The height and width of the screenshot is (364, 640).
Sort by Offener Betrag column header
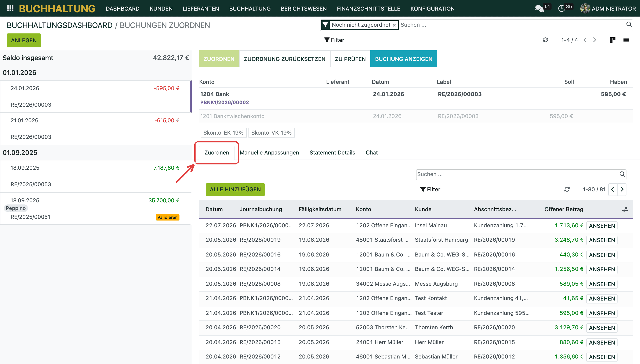pos(564,209)
